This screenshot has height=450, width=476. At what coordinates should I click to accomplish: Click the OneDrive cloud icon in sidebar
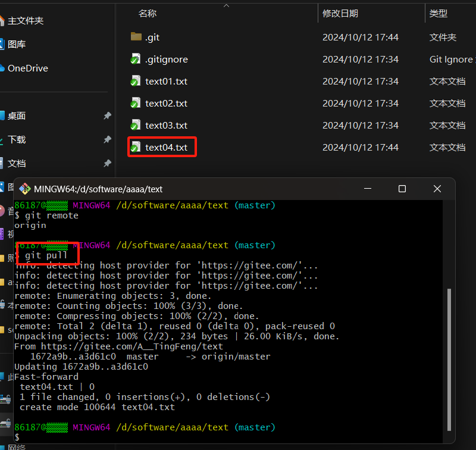click(2, 68)
